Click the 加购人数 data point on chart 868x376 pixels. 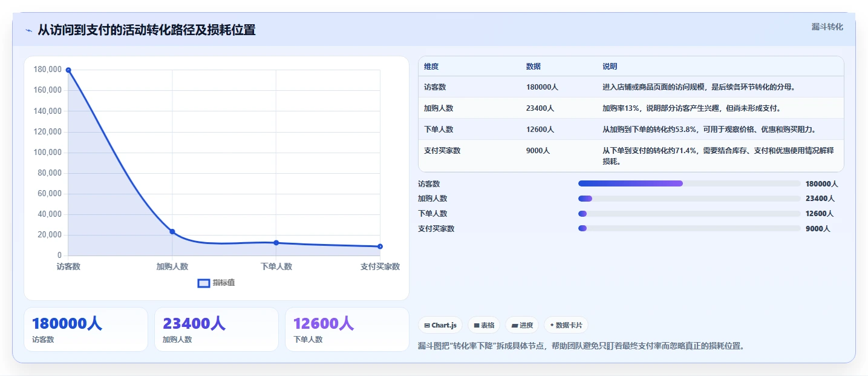[172, 232]
